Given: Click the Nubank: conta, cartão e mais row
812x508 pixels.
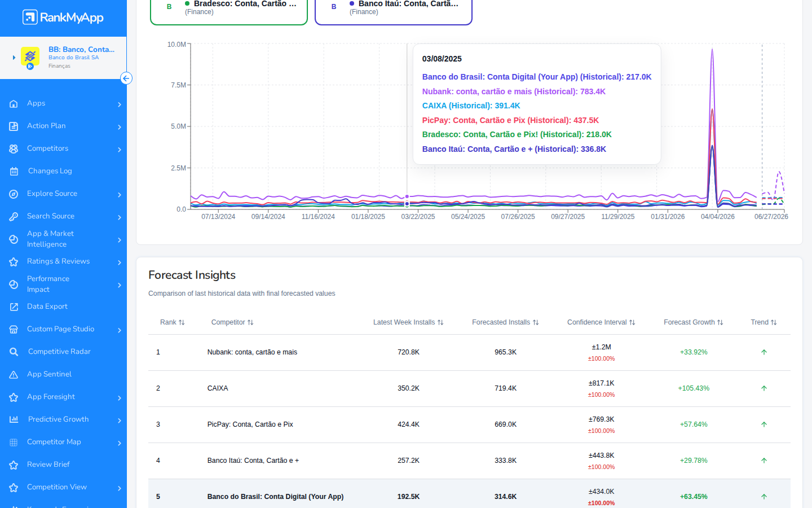Looking at the screenshot, I should click(x=469, y=352).
